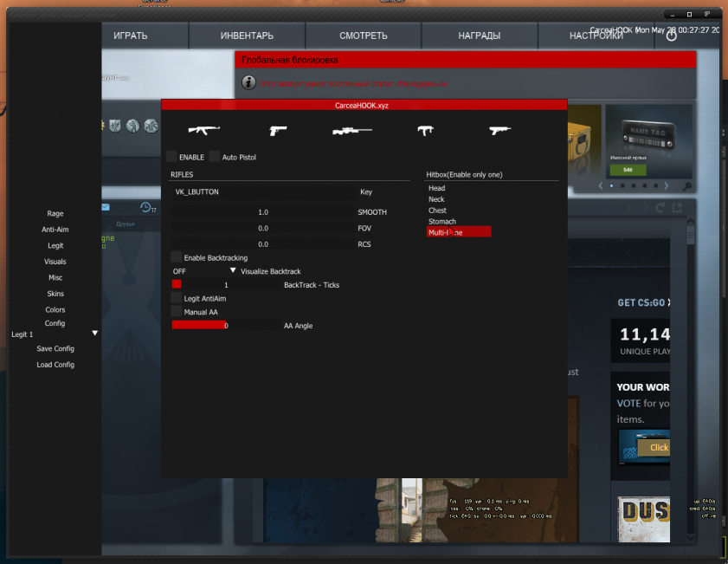
Task: Open the Visuals tab in sidebar
Action: (55, 261)
